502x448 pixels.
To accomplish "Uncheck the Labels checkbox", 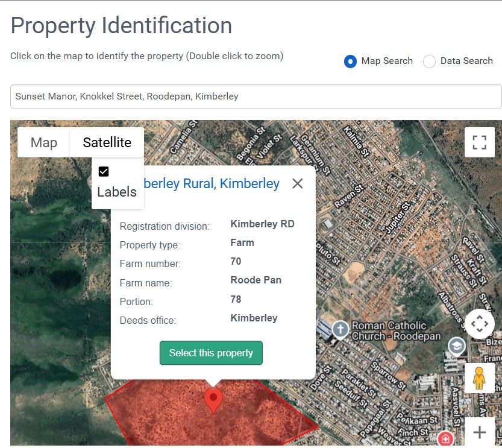I will (x=104, y=172).
